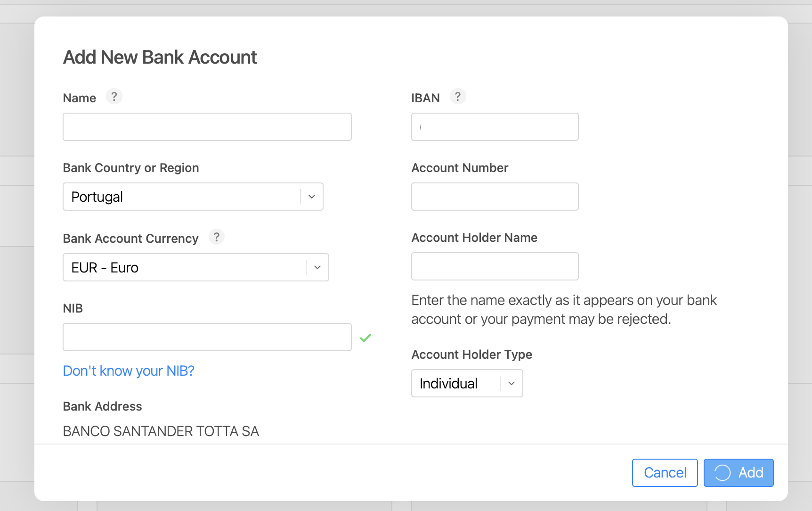Screen dimensions: 812x511
Task: Click the green NIB validation checkmark
Action: click(365, 338)
